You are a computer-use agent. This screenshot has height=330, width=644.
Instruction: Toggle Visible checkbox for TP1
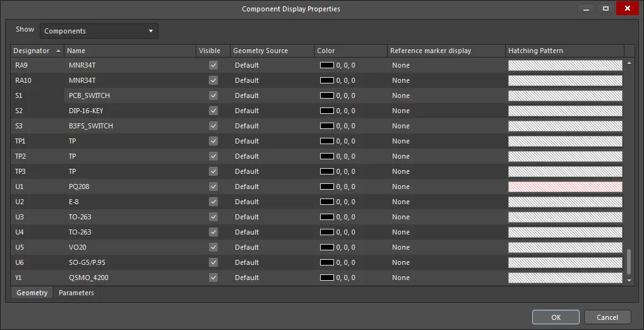[213, 141]
